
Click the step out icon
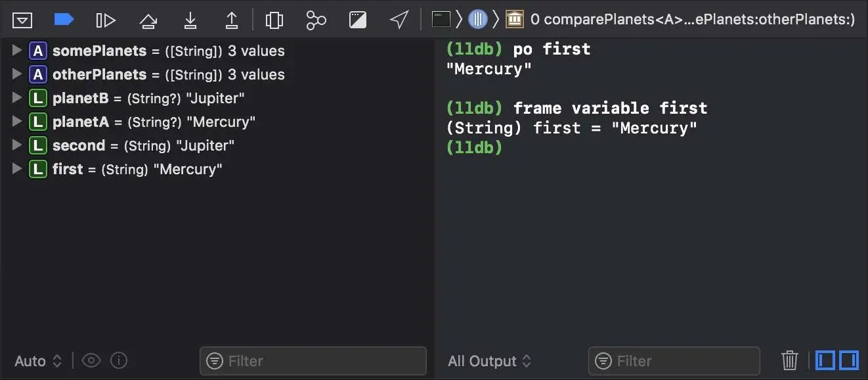(232, 20)
